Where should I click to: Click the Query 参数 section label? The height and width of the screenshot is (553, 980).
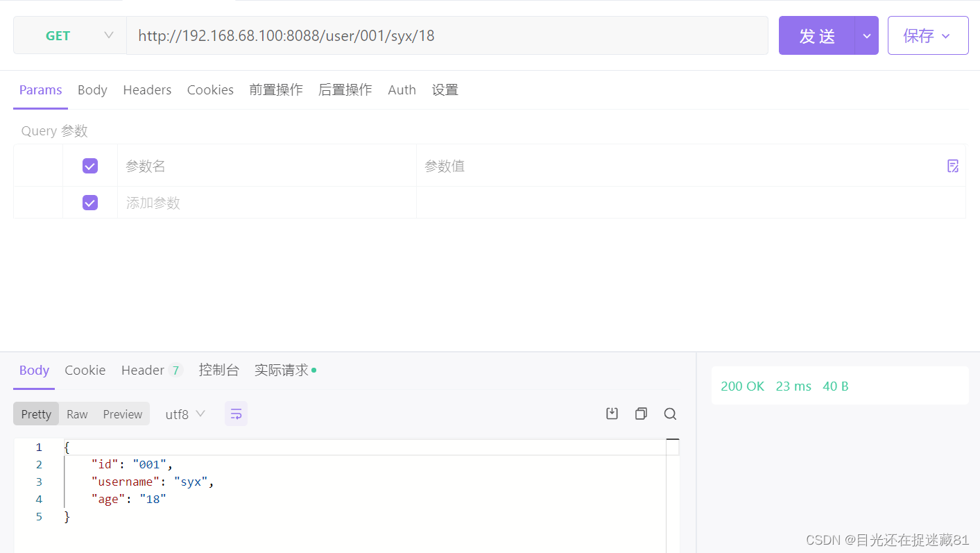coord(55,131)
